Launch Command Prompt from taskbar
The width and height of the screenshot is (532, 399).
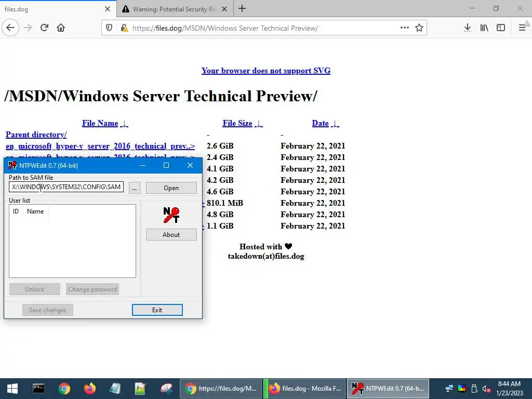tap(38, 389)
